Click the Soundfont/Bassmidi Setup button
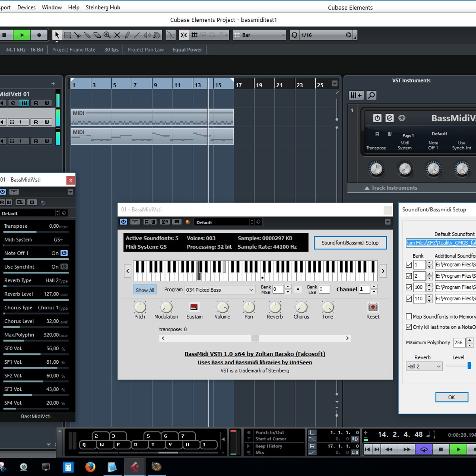Viewport: 476px width, 476px height. (350, 242)
